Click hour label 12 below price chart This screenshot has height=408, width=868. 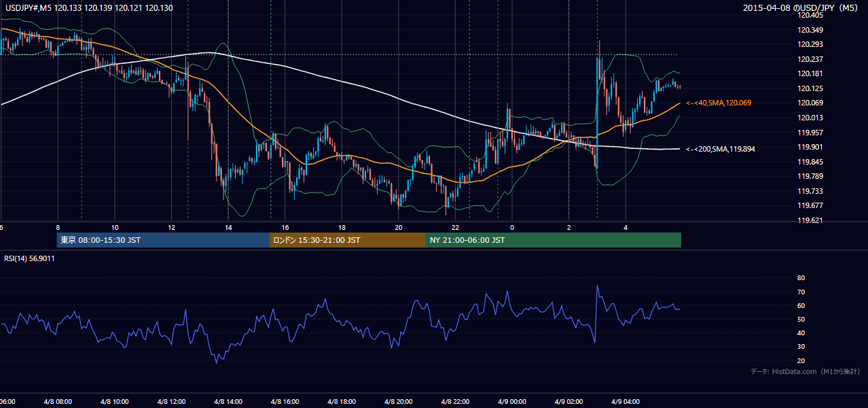coord(171,228)
